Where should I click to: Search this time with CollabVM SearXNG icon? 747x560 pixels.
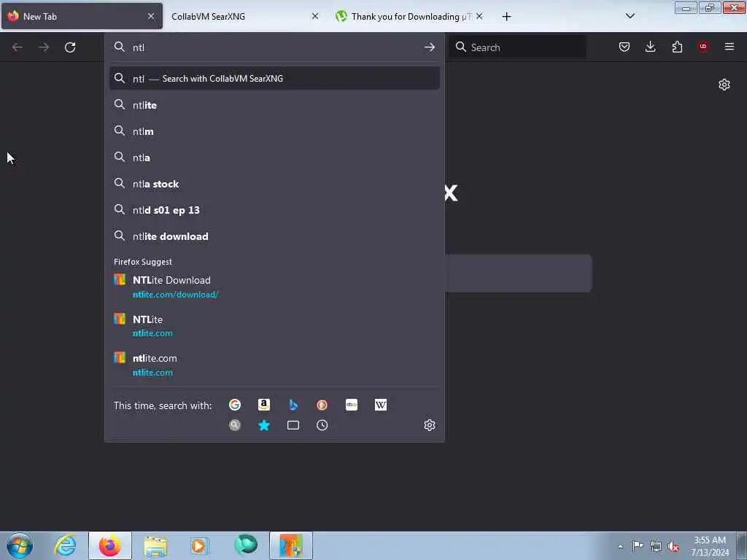tap(235, 425)
